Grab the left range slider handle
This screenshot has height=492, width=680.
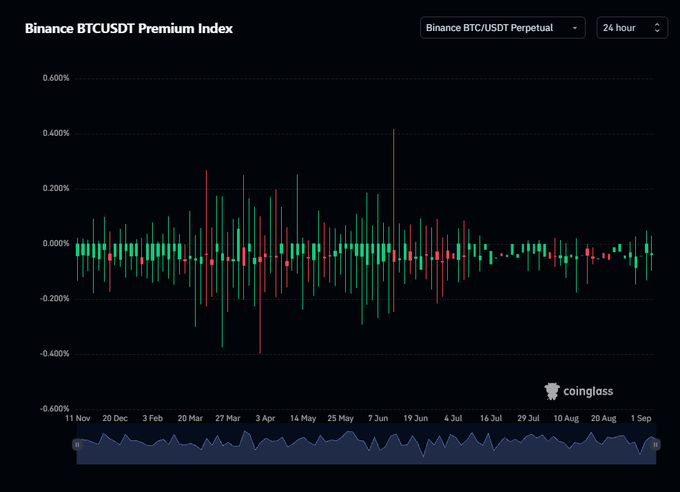(x=77, y=444)
